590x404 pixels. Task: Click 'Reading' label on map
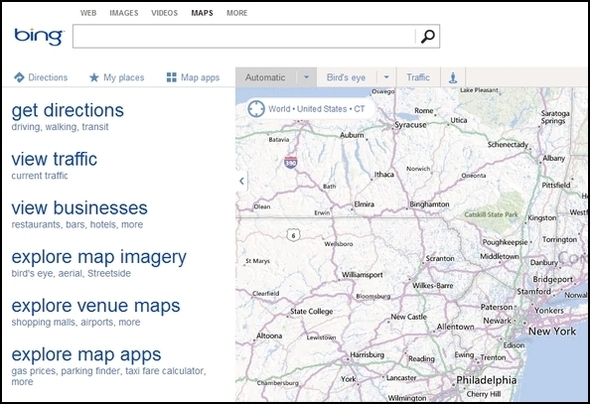tap(421, 359)
